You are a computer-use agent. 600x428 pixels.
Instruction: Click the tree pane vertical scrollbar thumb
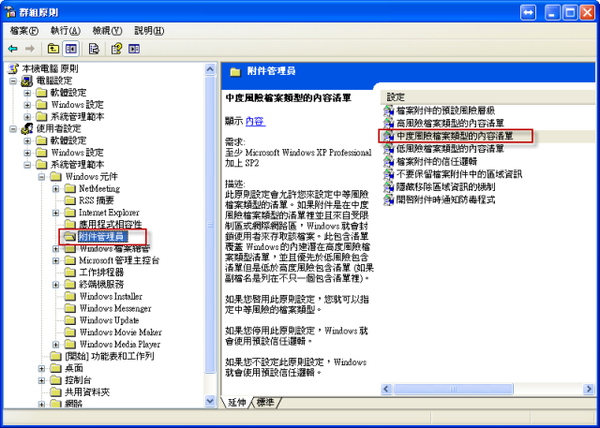[x=210, y=225]
